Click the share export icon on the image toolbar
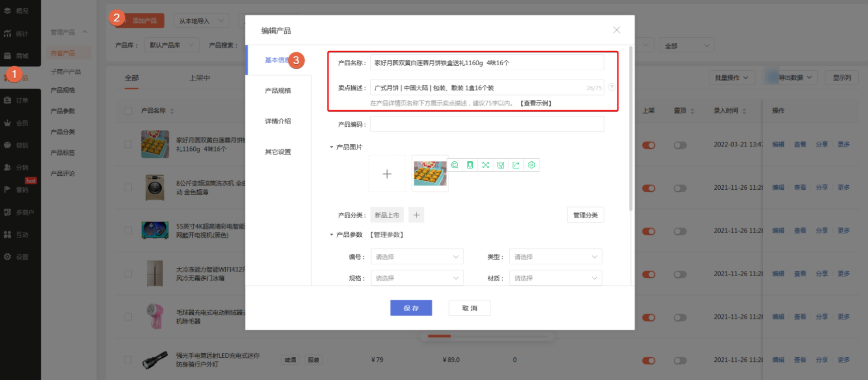The width and height of the screenshot is (868, 380). point(516,165)
